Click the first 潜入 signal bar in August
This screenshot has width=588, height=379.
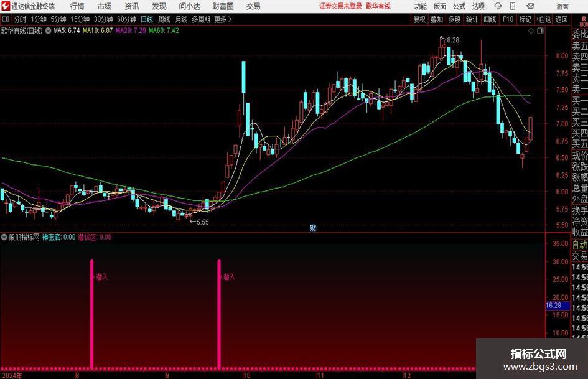click(x=92, y=314)
